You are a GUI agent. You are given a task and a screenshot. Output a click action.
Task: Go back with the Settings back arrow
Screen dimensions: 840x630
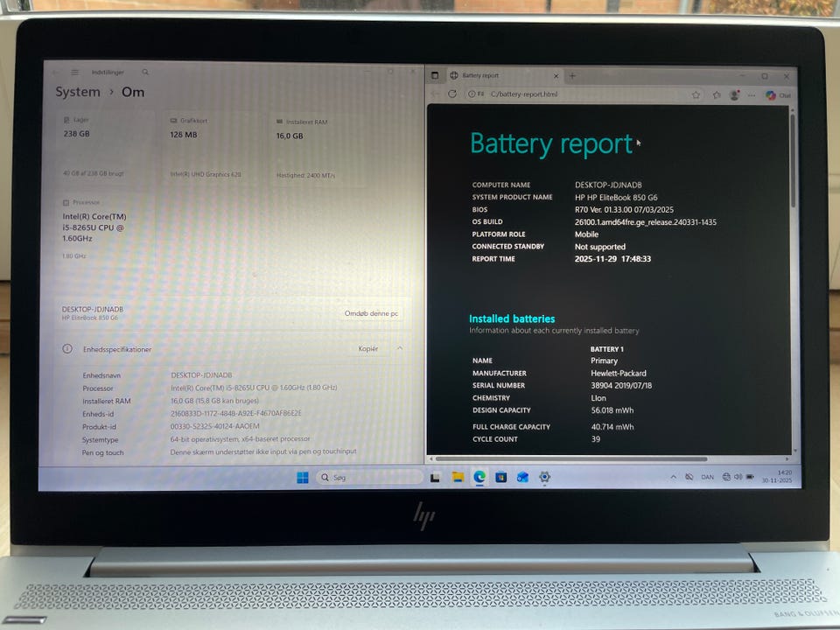(x=57, y=73)
